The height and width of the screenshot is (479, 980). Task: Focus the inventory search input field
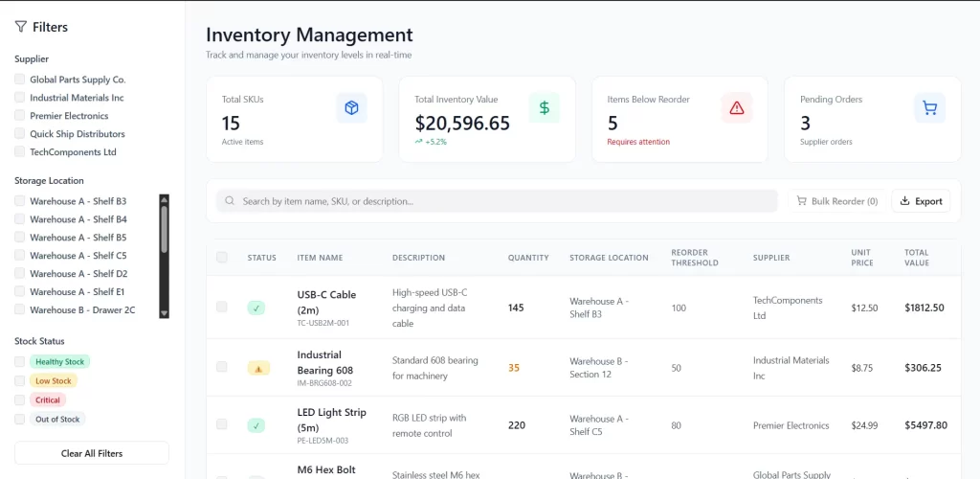[x=498, y=201]
